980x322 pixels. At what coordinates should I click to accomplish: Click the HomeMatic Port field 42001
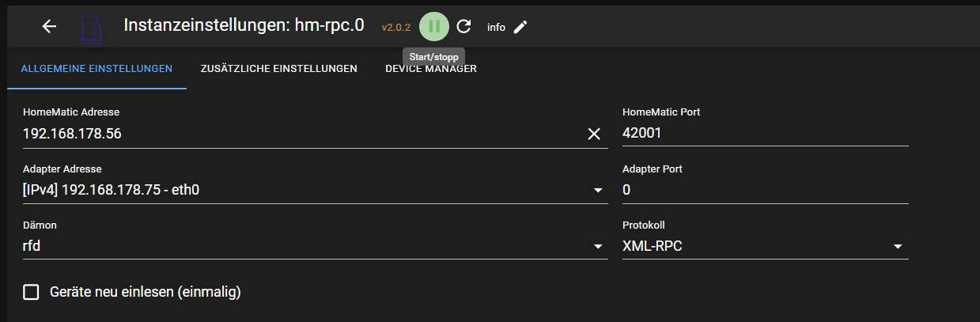click(766, 134)
